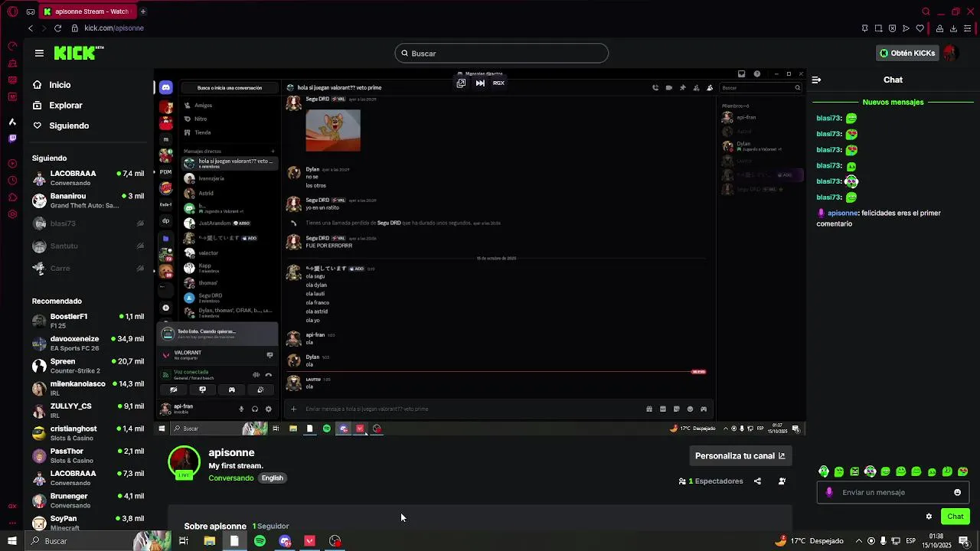Click the share stream icon
This screenshot has height=551, width=980.
pos(757,481)
